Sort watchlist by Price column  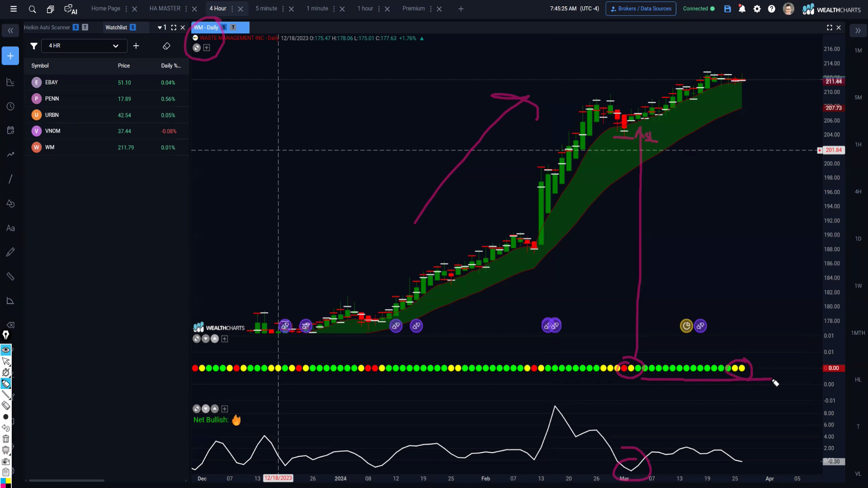124,66
